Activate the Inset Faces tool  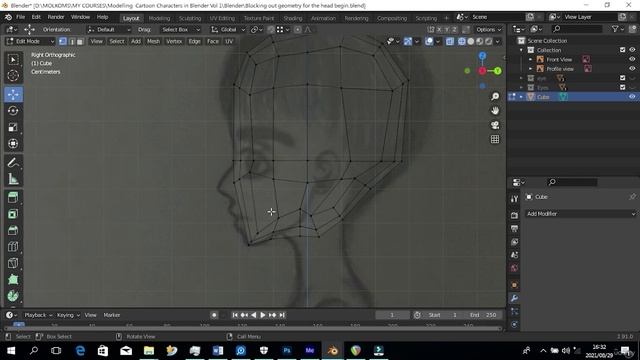click(x=13, y=214)
